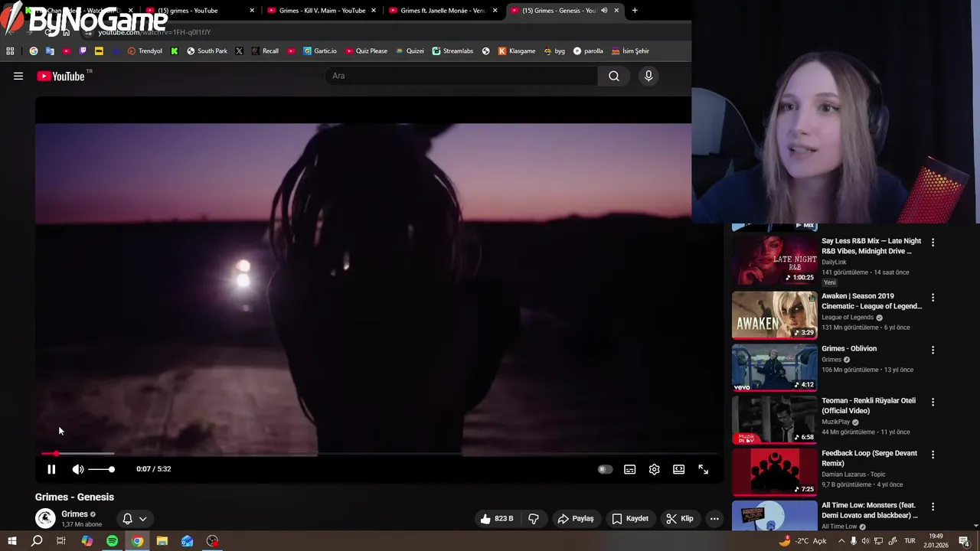Open the YouTube hamburger guide menu
Viewport: 980px width, 551px height.
[18, 76]
